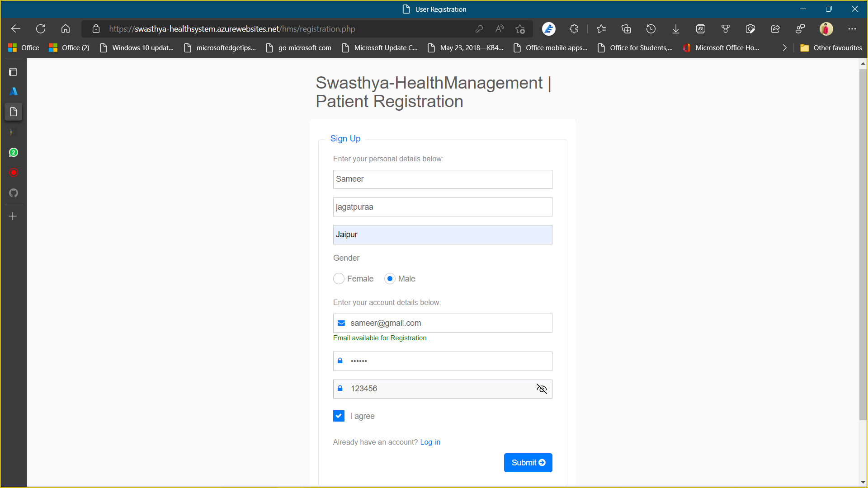Open the GitHub vertical tab

point(13,193)
